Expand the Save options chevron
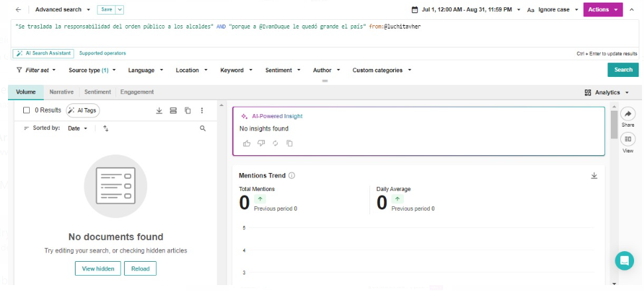This screenshot has height=291, width=644. (x=119, y=9)
